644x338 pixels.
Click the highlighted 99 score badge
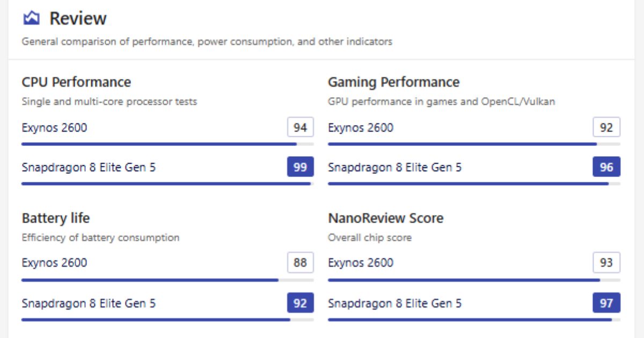click(x=302, y=167)
